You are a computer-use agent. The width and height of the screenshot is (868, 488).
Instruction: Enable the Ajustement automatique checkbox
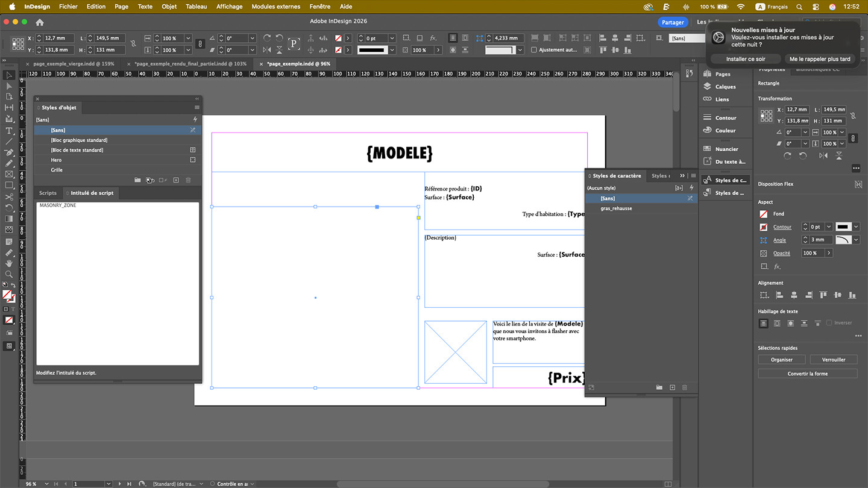click(x=533, y=50)
